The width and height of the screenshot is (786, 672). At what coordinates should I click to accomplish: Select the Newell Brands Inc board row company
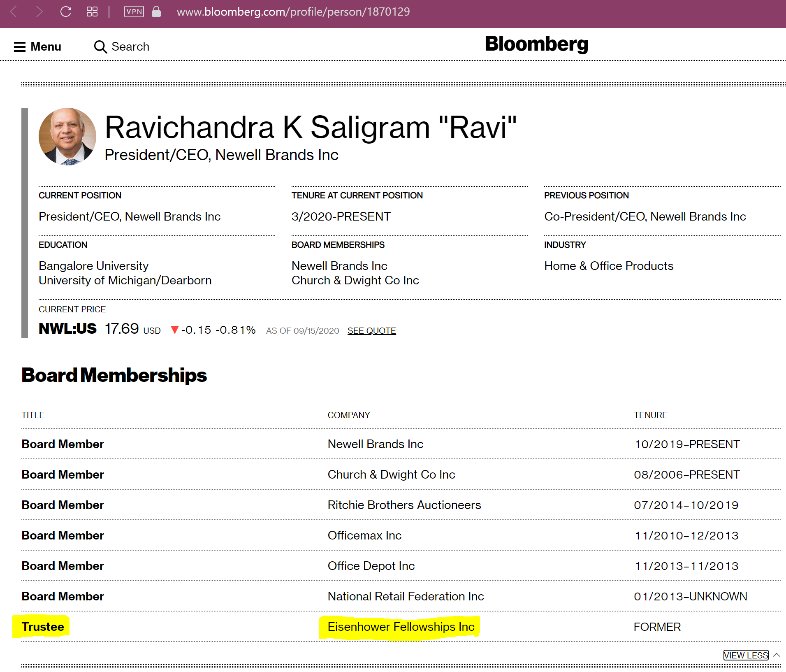[375, 444]
